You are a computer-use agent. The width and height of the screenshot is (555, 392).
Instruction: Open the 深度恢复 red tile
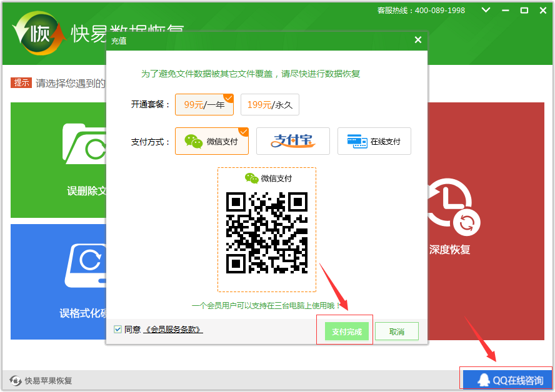(x=486, y=221)
